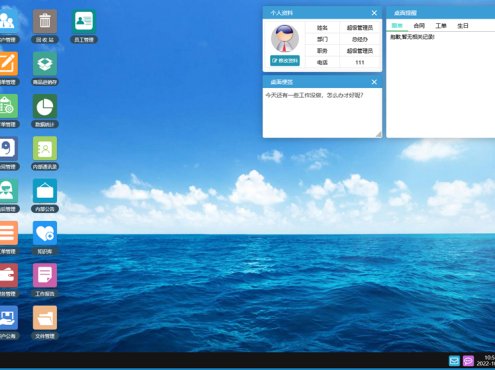Open the customer management people icon
This screenshot has height=370, width=495.
click(8, 22)
